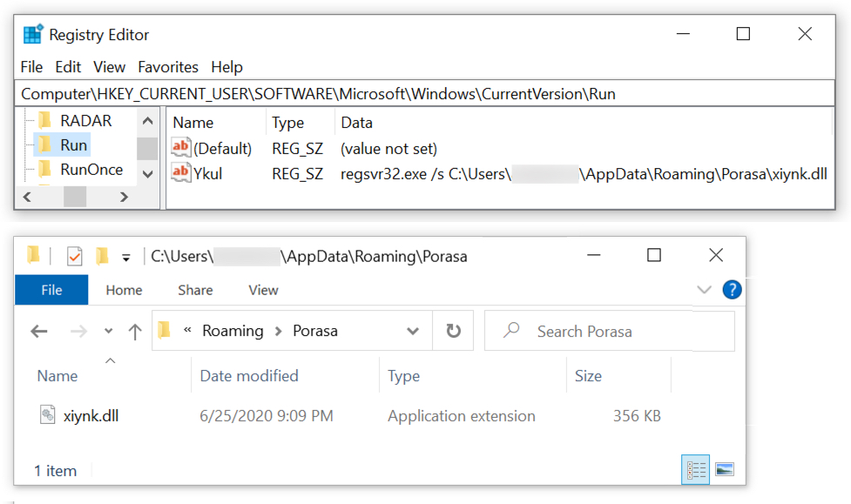Select the RunOnce key in tree
The width and height of the screenshot is (851, 504).
tap(91, 169)
